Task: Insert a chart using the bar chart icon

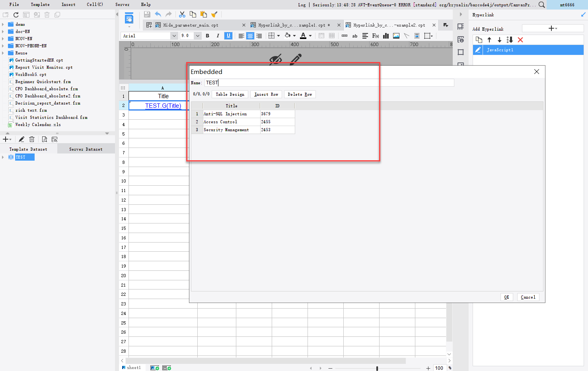Action: point(386,36)
